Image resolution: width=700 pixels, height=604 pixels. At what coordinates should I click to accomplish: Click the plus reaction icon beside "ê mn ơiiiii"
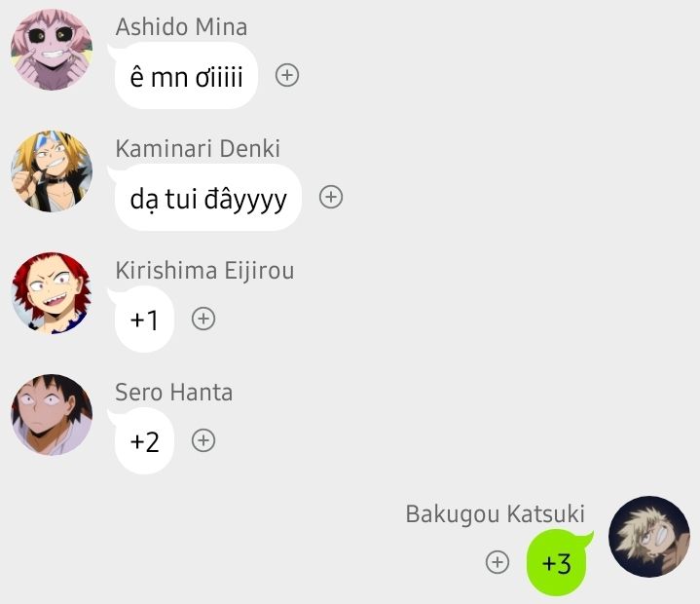[287, 75]
